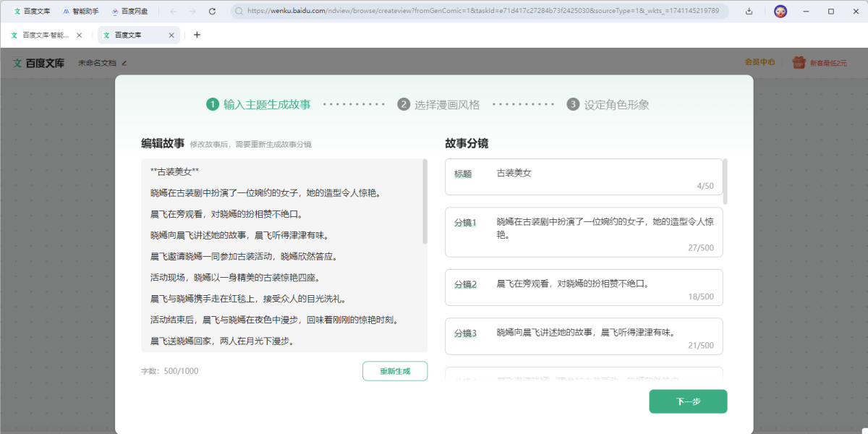Click the 重新生成 button
868x434 pixels.
395,371
